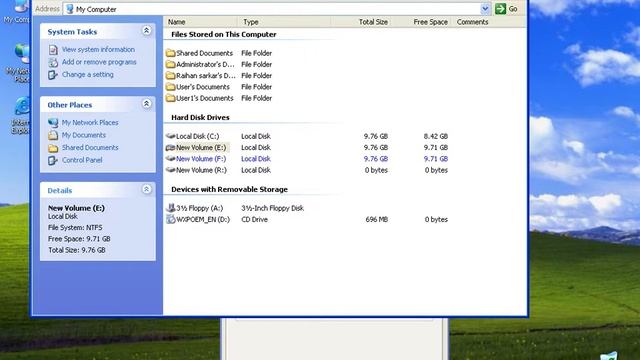Click the Go arrow button
Screen dimensions: 640x360
pos(500,9)
